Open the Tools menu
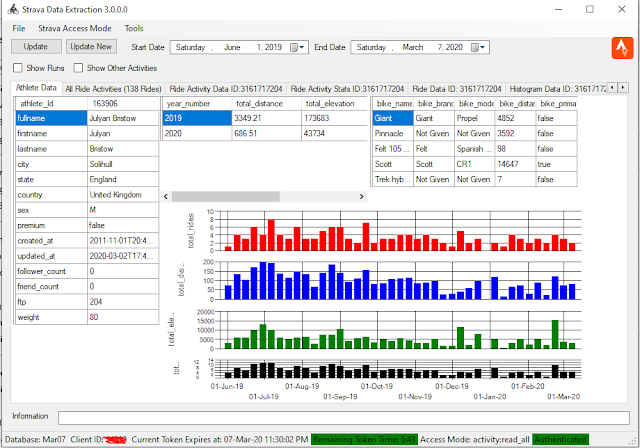This screenshot has height=448, width=640. point(134,29)
